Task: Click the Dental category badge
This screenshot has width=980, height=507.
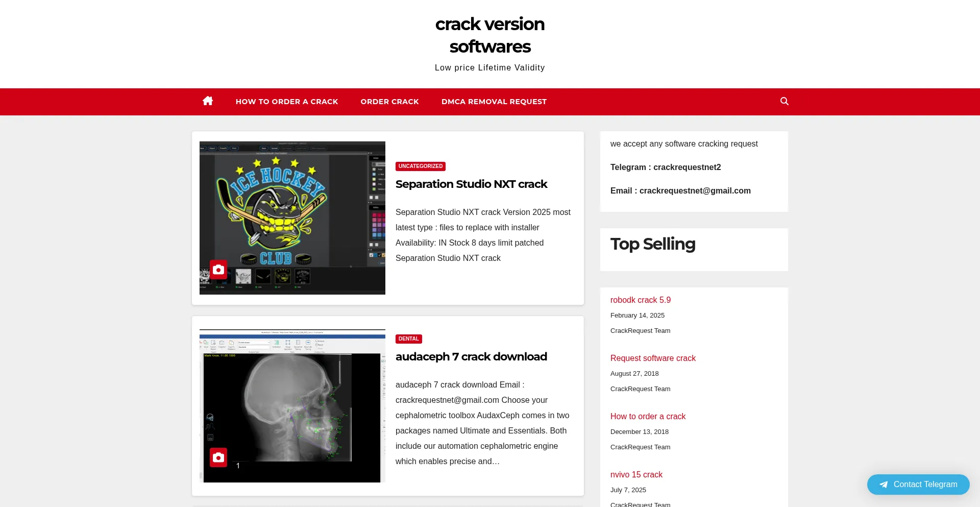Action: click(408, 339)
